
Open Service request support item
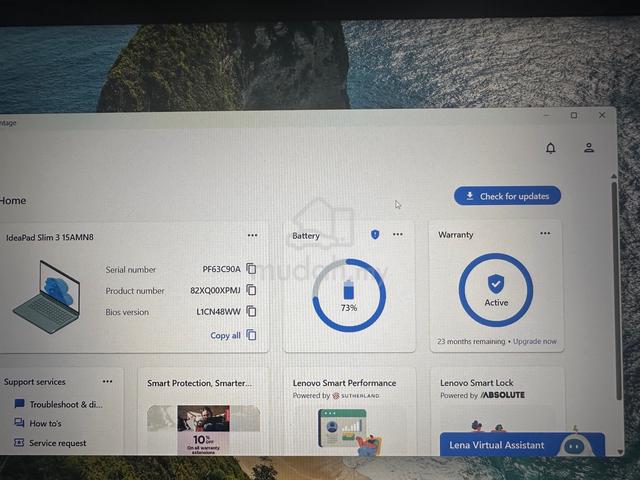[58, 443]
